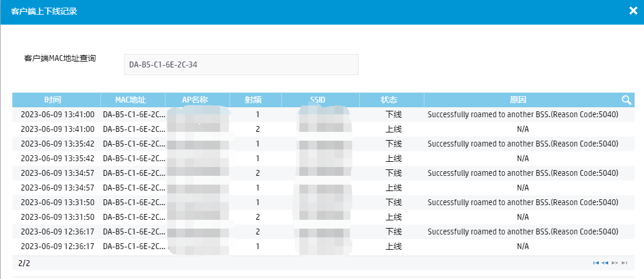Click the client MAC address query field
The image size is (644, 279).
click(241, 64)
